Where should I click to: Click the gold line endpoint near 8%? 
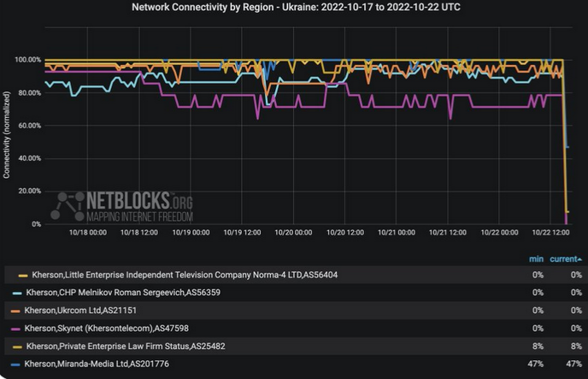tap(567, 212)
